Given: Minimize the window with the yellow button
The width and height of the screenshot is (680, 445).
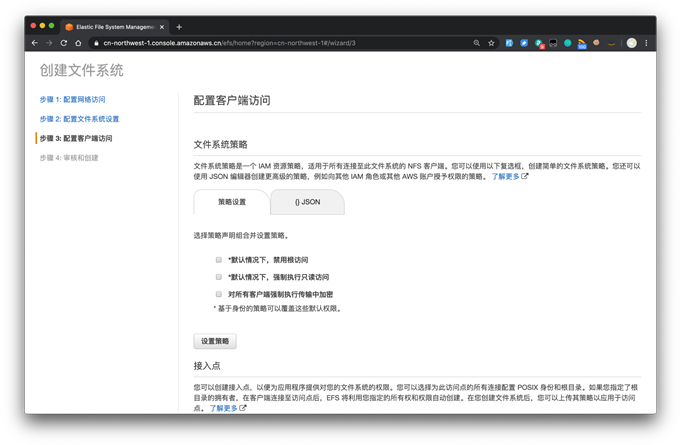Looking at the screenshot, I should pyautogui.click(x=42, y=26).
